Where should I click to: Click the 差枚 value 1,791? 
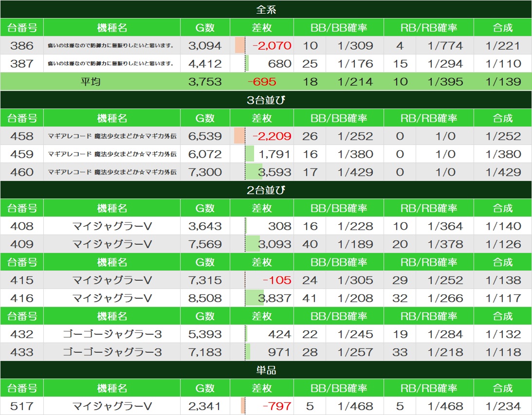click(274, 154)
